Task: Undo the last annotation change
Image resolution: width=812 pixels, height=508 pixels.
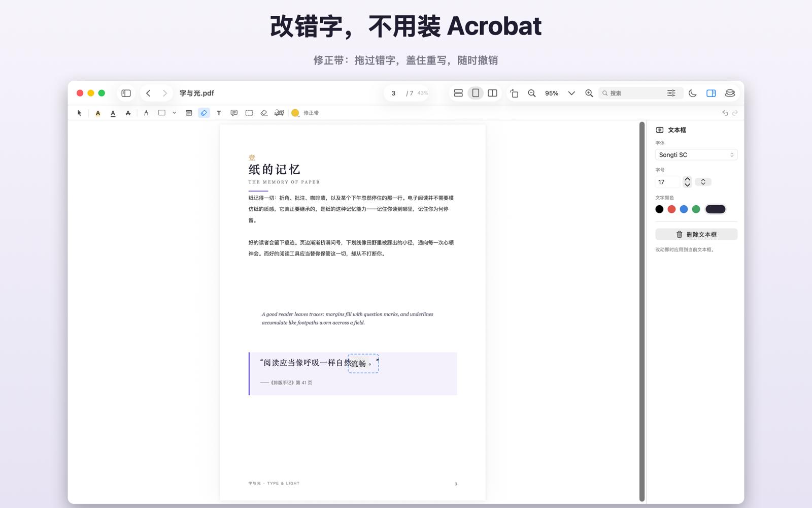Action: click(x=725, y=113)
